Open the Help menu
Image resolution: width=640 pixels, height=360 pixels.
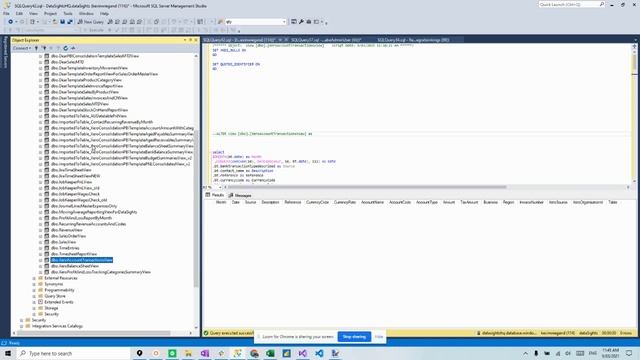pos(104,13)
